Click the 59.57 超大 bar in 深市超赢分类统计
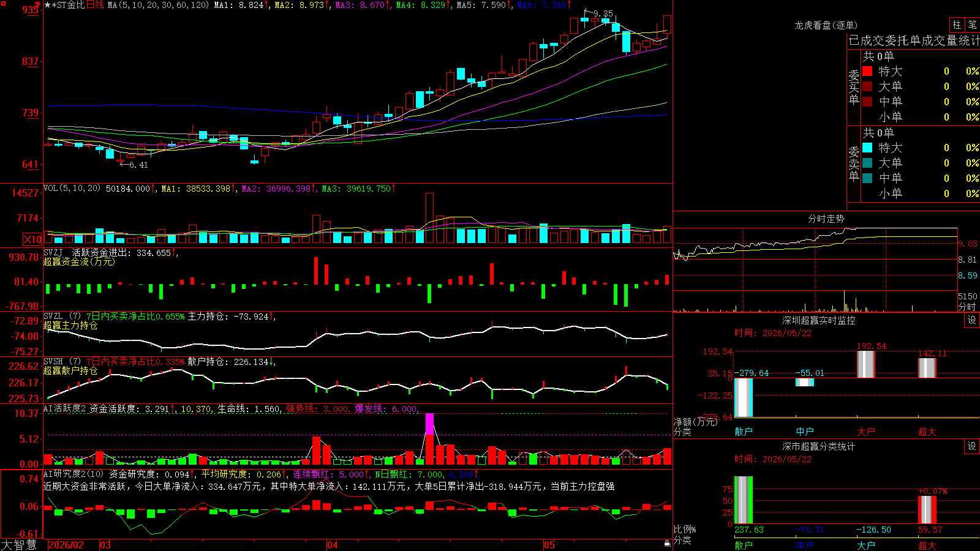The image size is (980, 551). pyautogui.click(x=927, y=510)
